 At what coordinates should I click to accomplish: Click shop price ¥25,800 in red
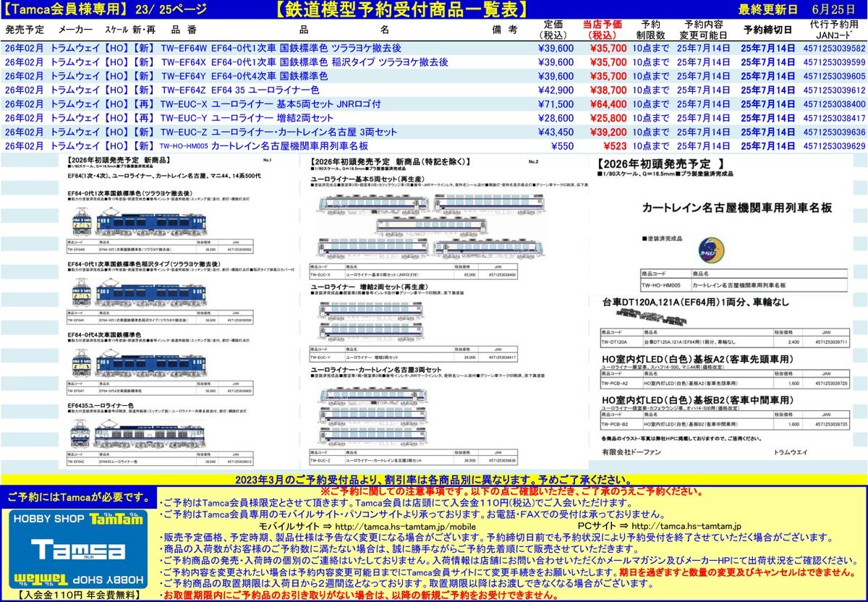pyautogui.click(x=608, y=118)
